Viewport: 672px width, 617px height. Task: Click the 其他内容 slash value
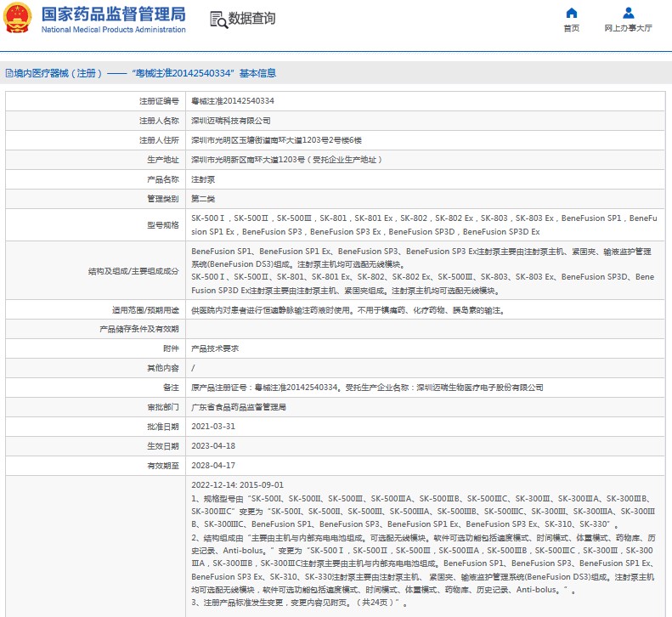tap(193, 368)
